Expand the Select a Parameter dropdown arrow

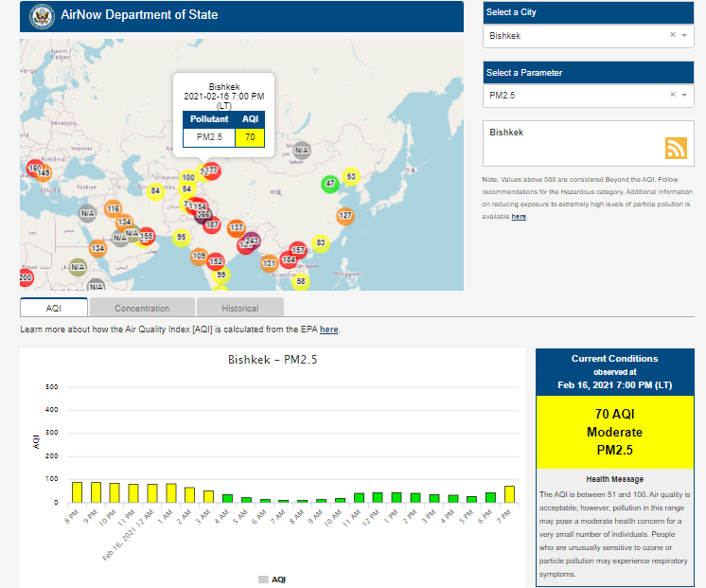click(684, 95)
